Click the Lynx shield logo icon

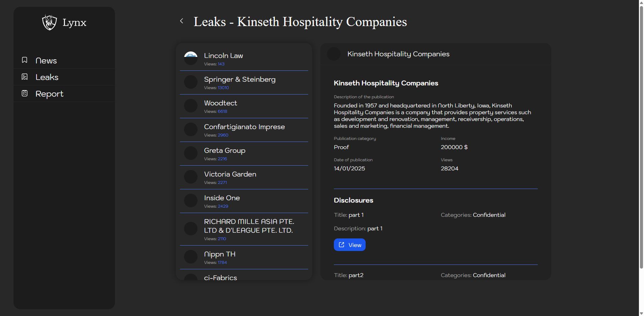(x=49, y=22)
